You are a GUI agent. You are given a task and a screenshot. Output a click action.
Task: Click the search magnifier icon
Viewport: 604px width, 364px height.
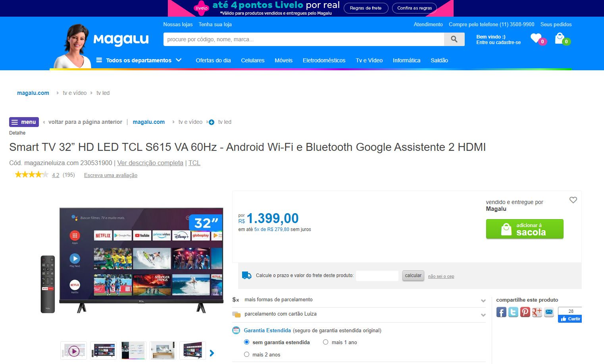(x=454, y=39)
